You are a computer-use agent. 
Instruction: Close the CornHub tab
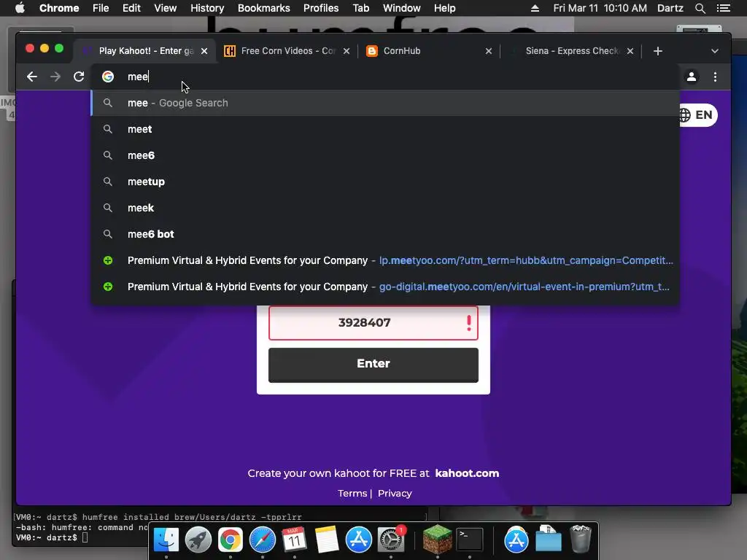click(x=488, y=51)
